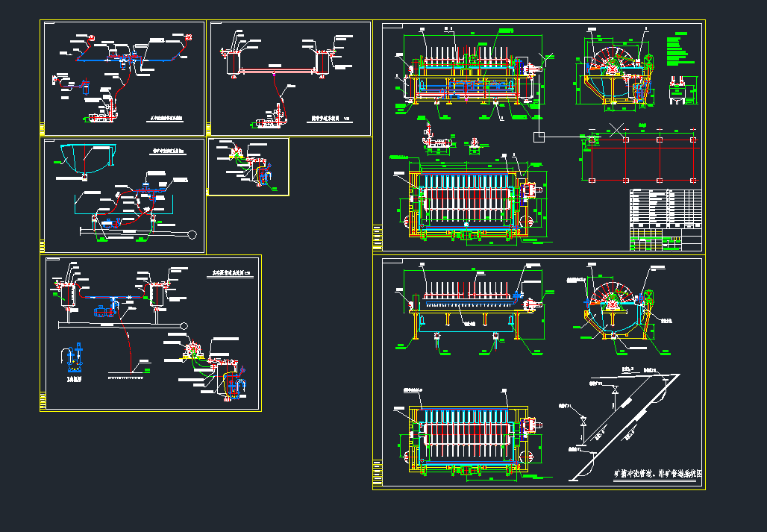This screenshot has width=767, height=532.
Task: Click the red pipe connecting the two white tanks
Action: click(x=278, y=72)
